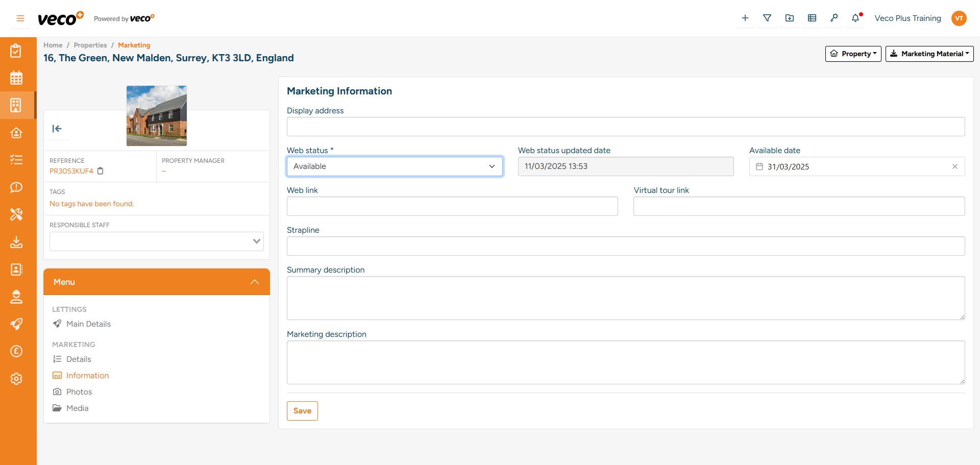980x465 pixels.
Task: Select Main Details under Lettings
Action: (x=88, y=324)
